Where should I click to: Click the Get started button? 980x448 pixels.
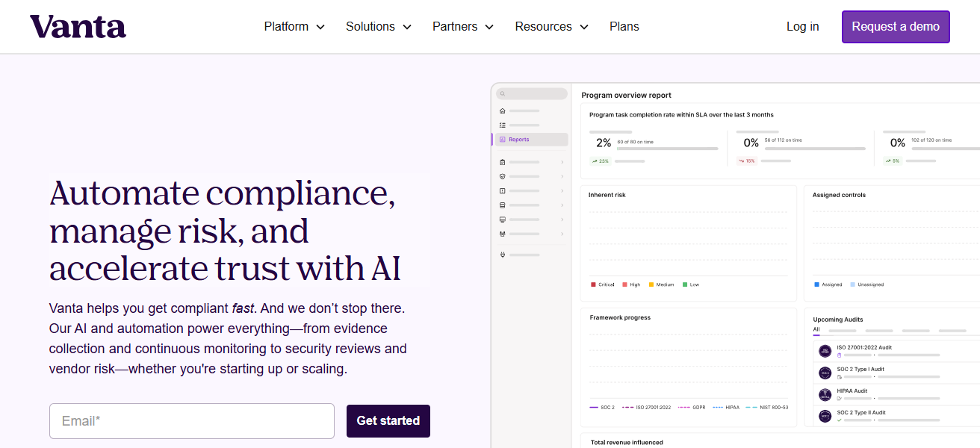388,421
